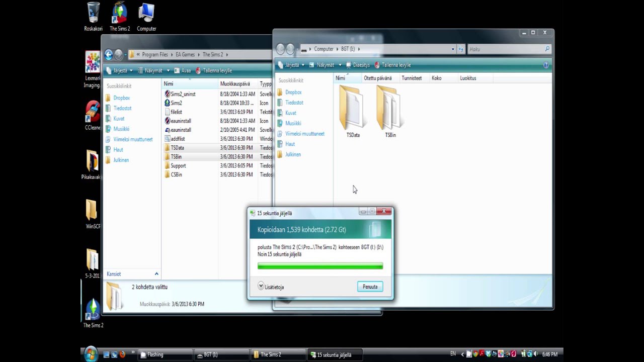Open Näkymät menu in The Sims 2 window

click(x=153, y=71)
